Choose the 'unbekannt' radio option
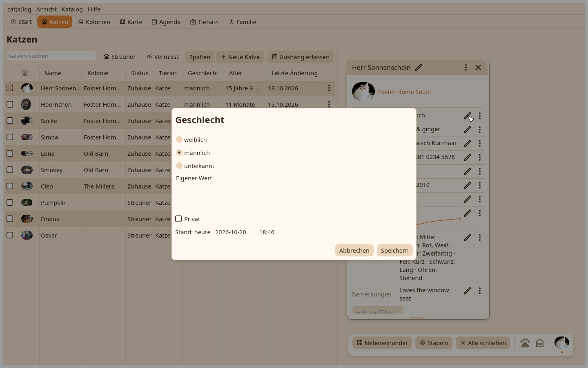Image resolution: width=588 pixels, height=368 pixels. point(179,166)
